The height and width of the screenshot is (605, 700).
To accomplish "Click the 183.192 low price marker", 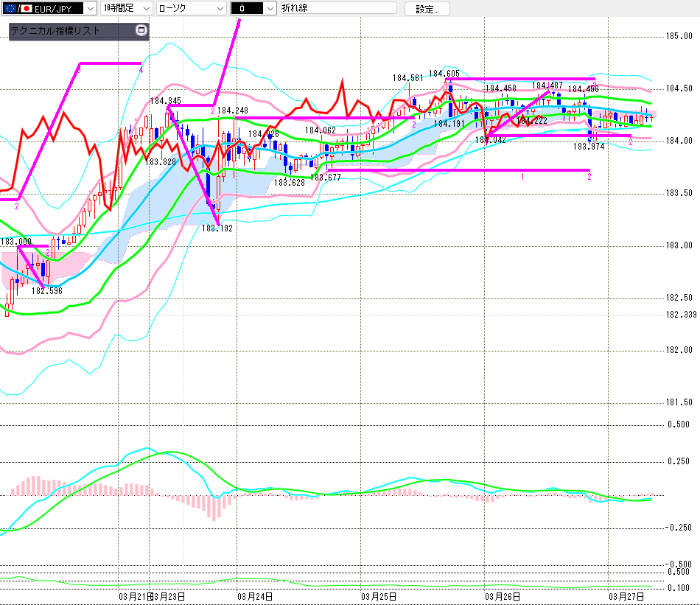I will tap(217, 228).
